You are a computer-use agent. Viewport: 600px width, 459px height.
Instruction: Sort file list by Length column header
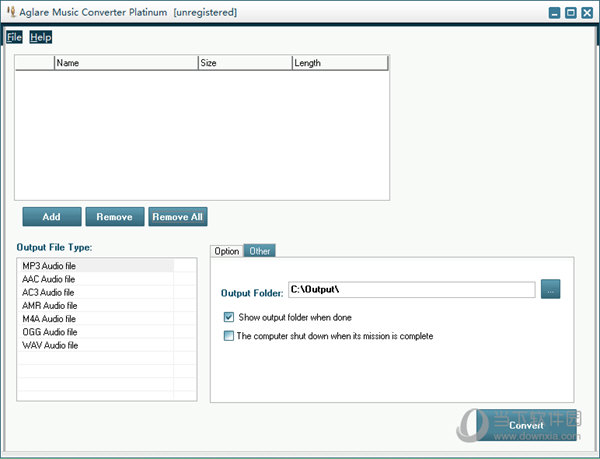click(340, 63)
